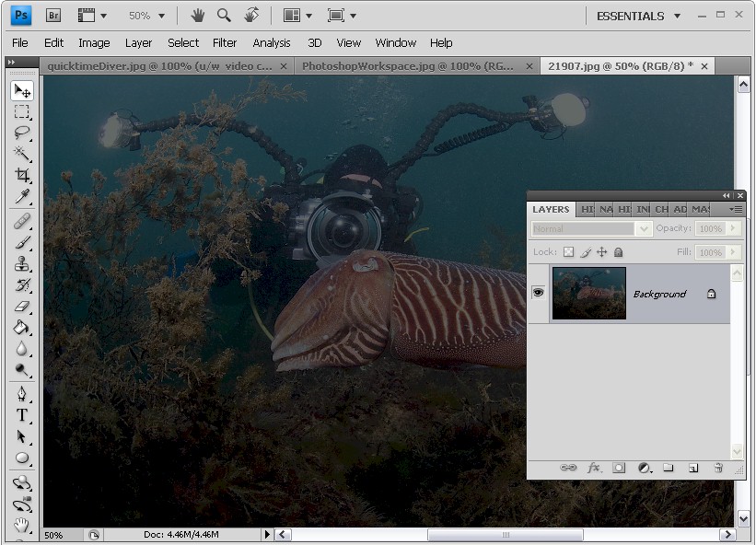Create a new layer in Layers panel

[x=693, y=468]
